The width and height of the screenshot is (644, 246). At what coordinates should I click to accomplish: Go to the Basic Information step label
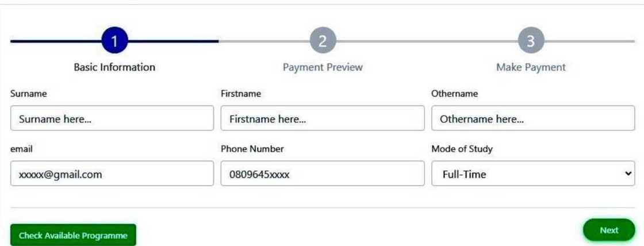tap(114, 67)
